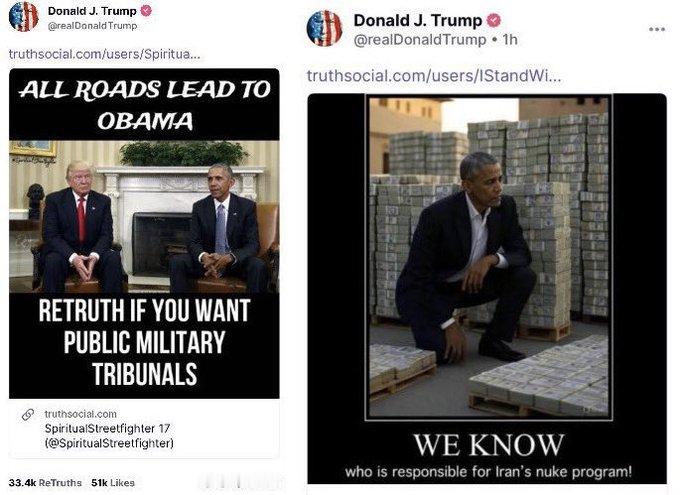Click the left post's Donald J. Trump name
This screenshot has width=680, height=495.
pos(92,11)
